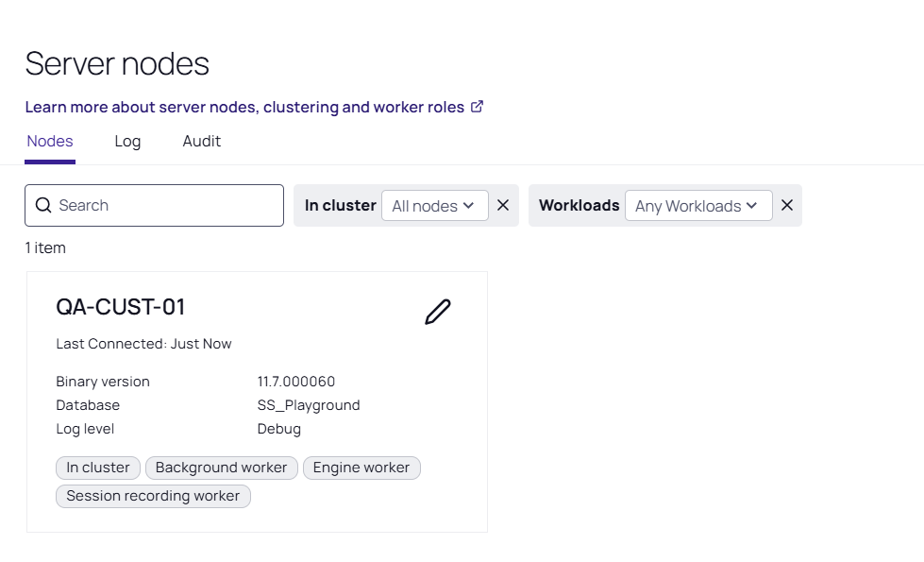Click the external link icon beside Learn more

tap(477, 107)
